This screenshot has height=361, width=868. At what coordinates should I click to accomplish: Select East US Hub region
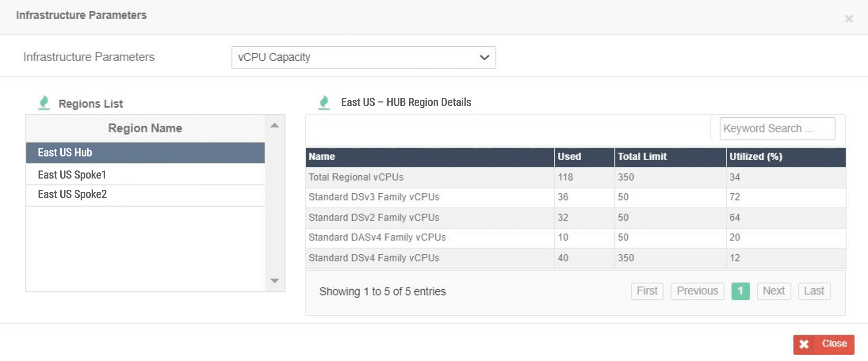145,153
